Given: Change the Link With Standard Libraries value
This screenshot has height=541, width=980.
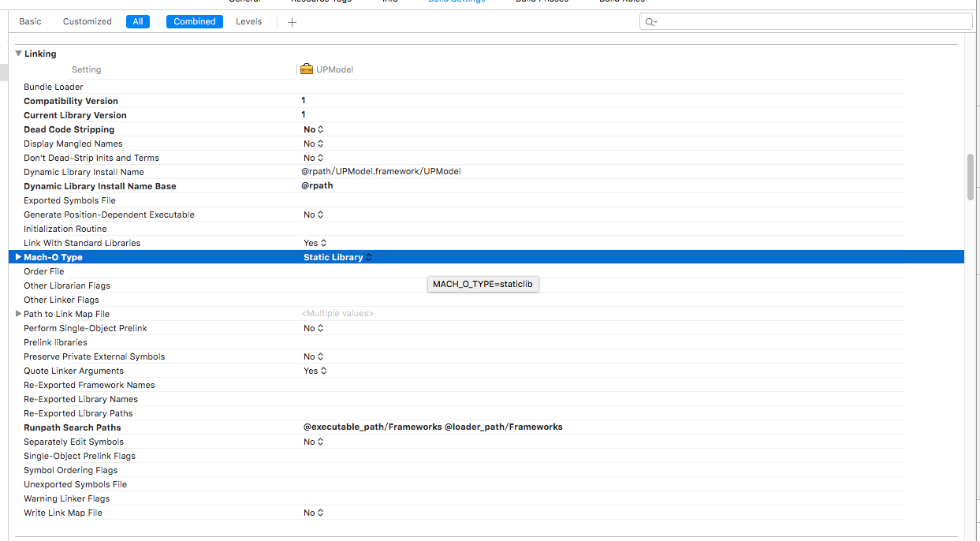Looking at the screenshot, I should click(315, 243).
